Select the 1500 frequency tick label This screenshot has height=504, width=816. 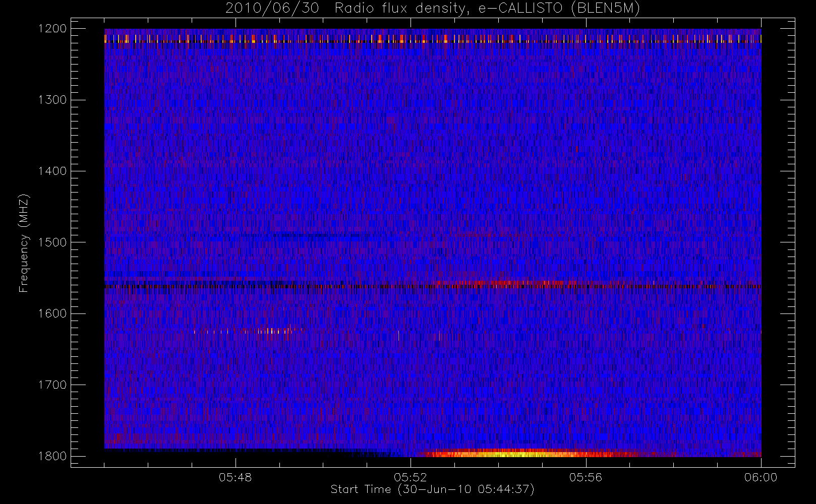(x=52, y=242)
